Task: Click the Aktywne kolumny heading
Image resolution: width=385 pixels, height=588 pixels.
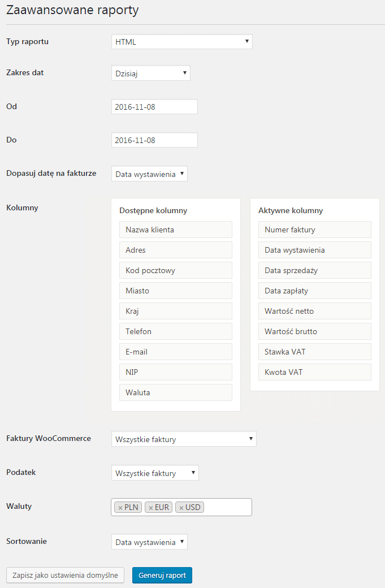Action: (x=291, y=210)
